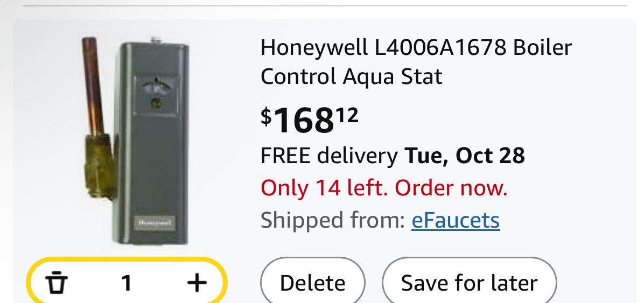Click the Shipped from label
This screenshot has height=303, width=644.
pos(332,220)
